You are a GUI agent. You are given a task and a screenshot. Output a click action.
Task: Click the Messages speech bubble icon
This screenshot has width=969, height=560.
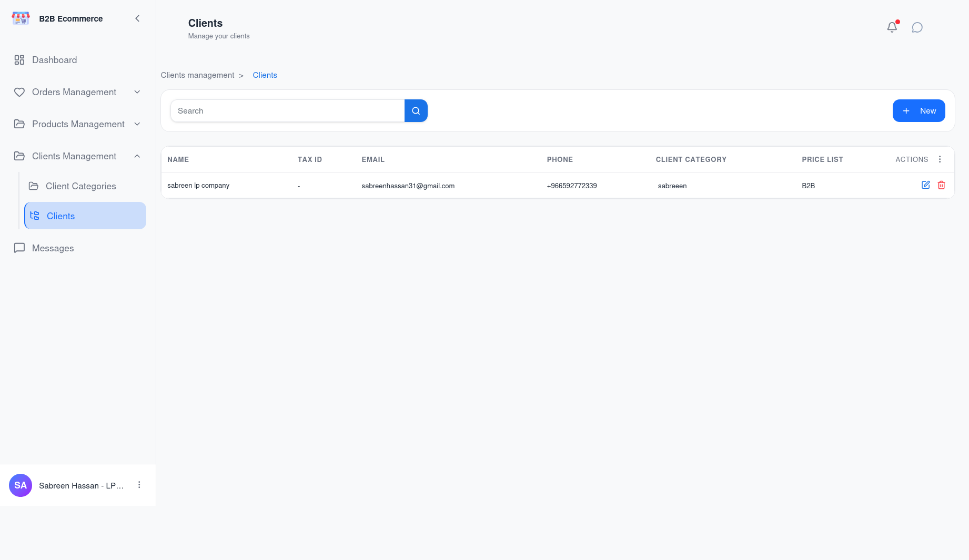(19, 248)
